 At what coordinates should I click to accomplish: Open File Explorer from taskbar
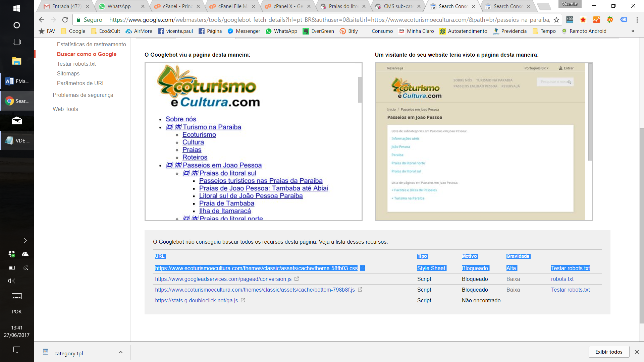pyautogui.click(x=16, y=61)
